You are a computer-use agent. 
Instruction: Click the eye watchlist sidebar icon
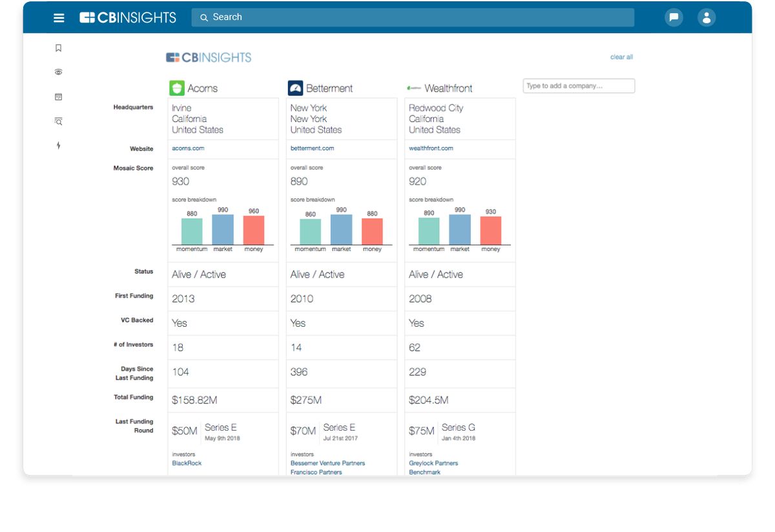(x=59, y=72)
